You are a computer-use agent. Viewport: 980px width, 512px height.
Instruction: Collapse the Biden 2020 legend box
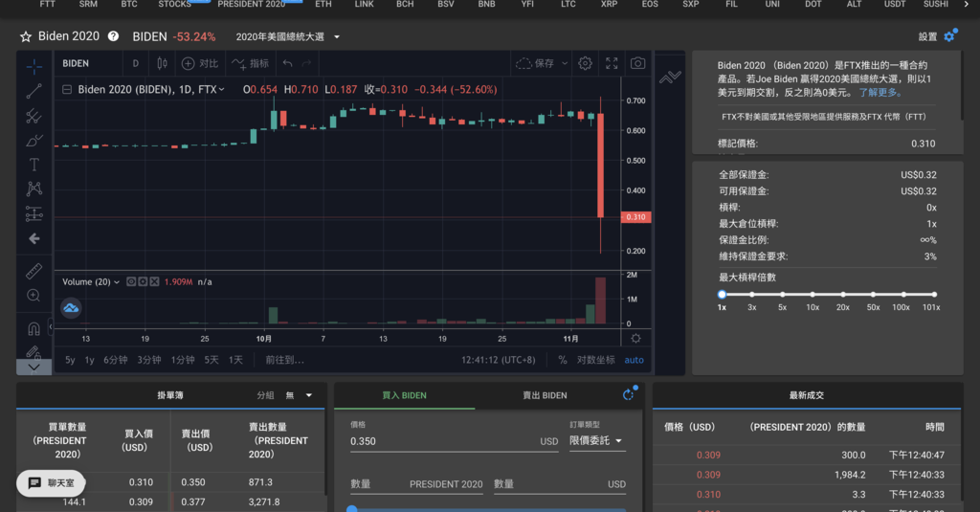[x=67, y=89]
